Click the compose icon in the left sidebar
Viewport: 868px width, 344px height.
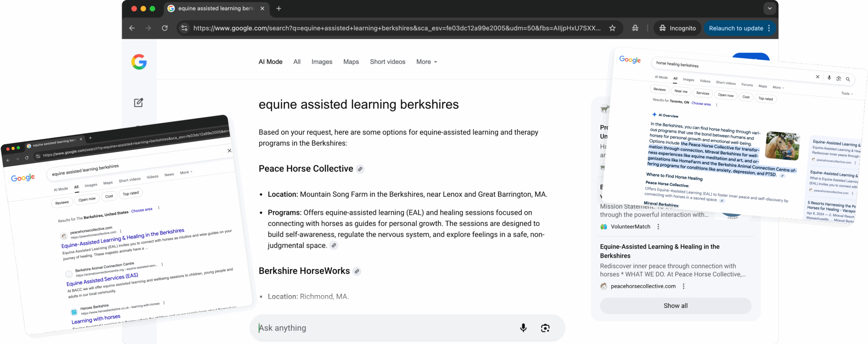[x=138, y=102]
